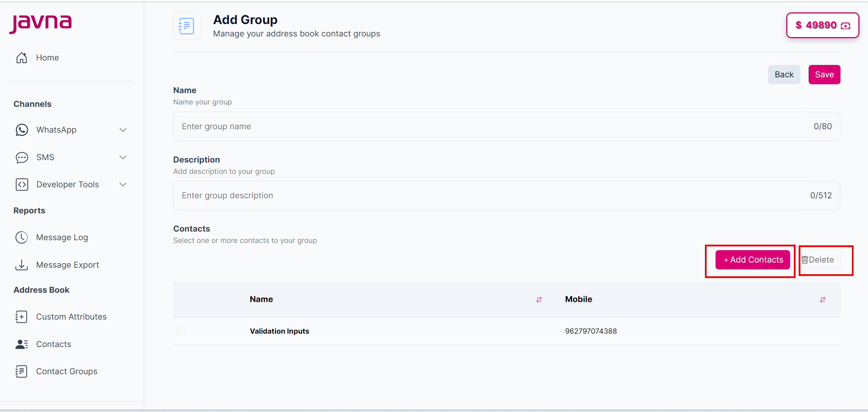Click the Home house icon

(x=22, y=58)
